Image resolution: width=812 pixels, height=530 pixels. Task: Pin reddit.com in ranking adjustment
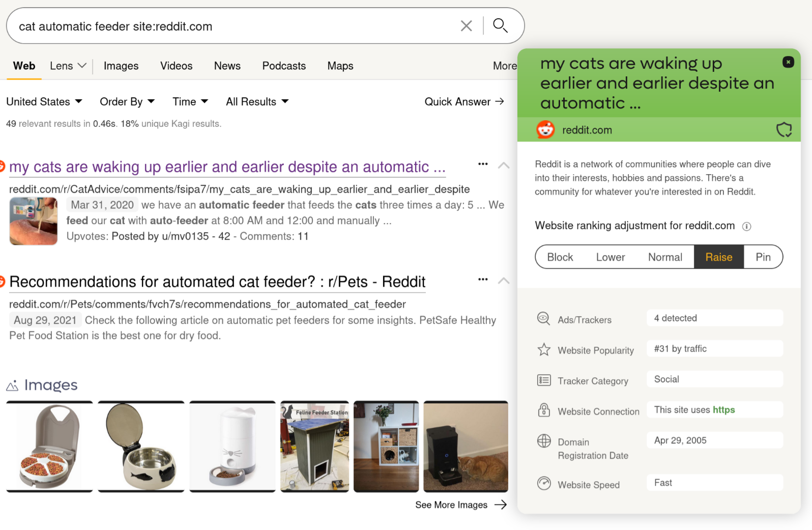pyautogui.click(x=763, y=257)
